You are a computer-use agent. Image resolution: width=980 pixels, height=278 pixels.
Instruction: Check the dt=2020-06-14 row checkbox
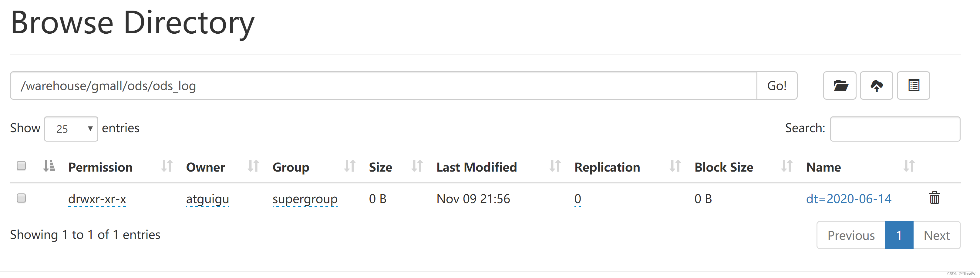click(x=21, y=198)
